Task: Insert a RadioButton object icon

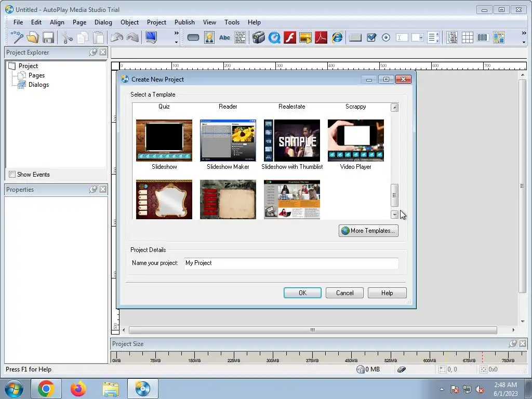Action: 386,37
